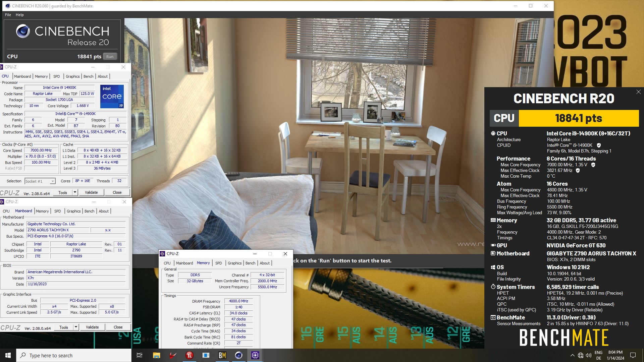This screenshot has height=362, width=644.
Task: Click the Windows OS icon in the BenchMate panel
Action: (x=493, y=267)
